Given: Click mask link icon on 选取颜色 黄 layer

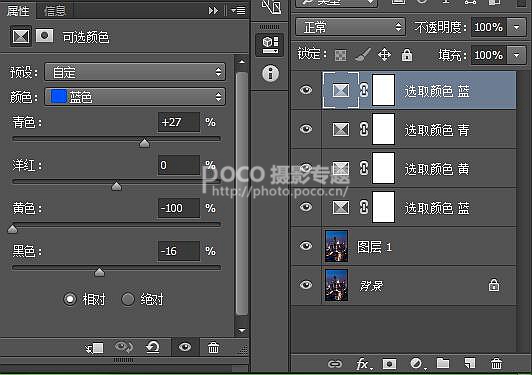Looking at the screenshot, I should (x=364, y=168).
